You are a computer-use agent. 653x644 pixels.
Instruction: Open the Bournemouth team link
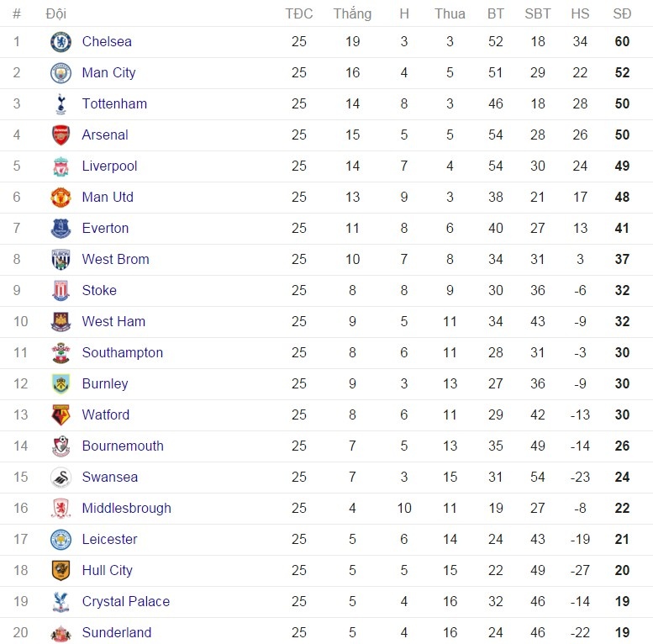coord(123,446)
